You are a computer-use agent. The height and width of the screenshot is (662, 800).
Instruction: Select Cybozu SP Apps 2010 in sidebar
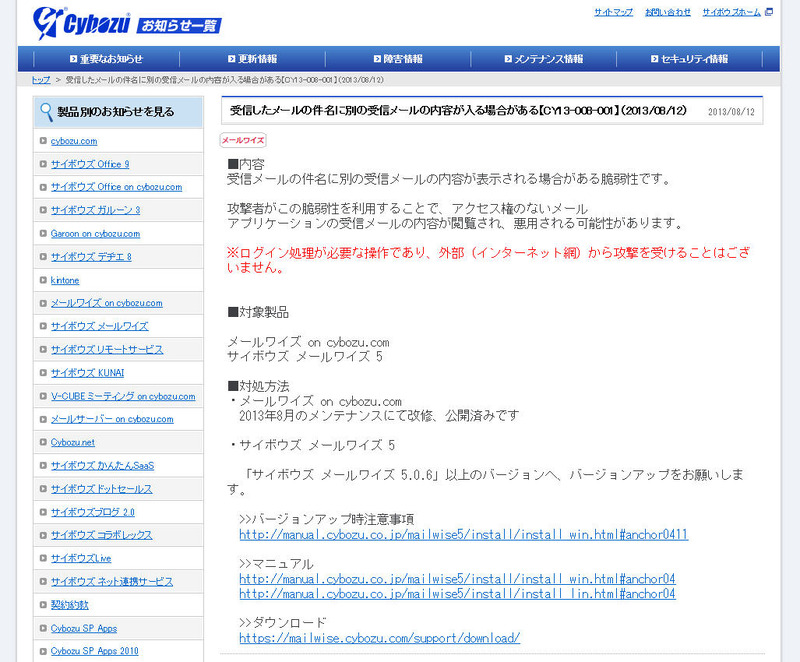[x=94, y=651]
